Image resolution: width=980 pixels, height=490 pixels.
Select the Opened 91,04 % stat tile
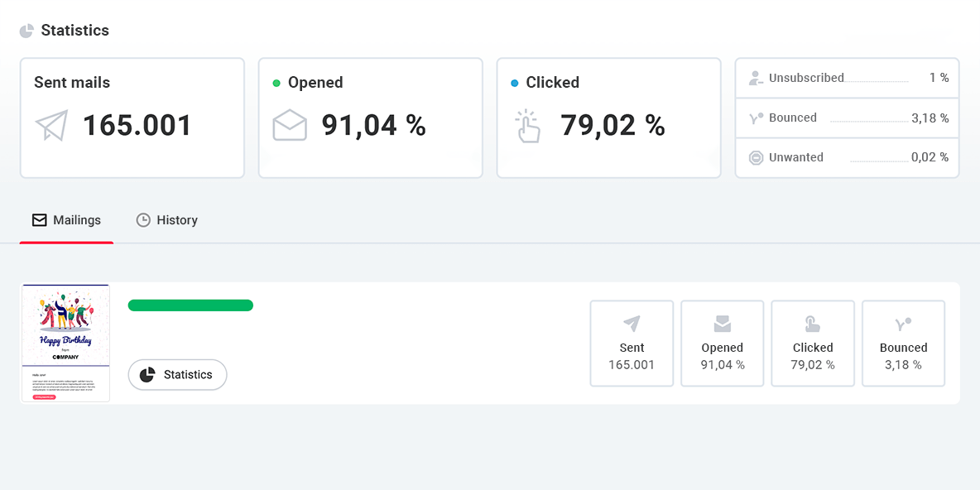[x=722, y=343]
